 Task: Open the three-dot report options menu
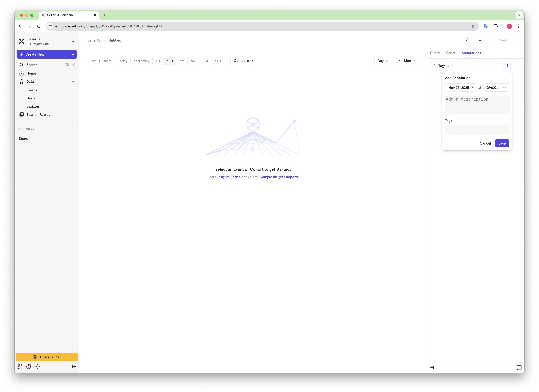point(480,40)
